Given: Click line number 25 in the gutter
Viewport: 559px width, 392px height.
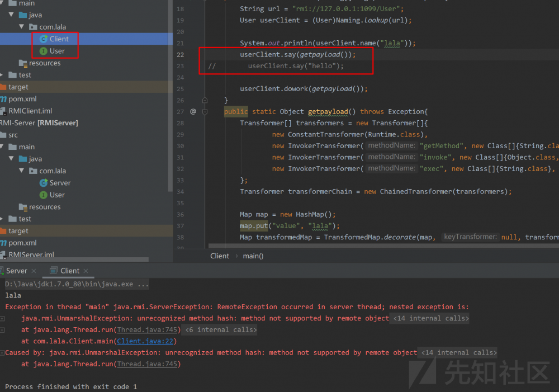Looking at the screenshot, I should (x=181, y=89).
